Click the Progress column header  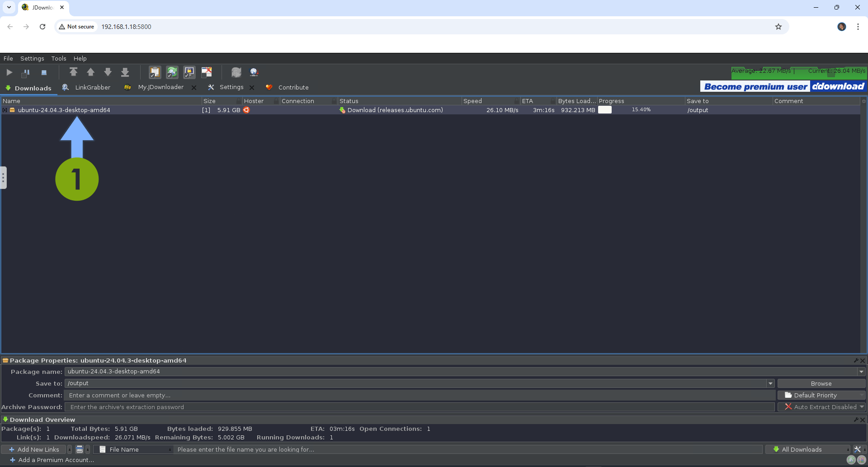641,101
